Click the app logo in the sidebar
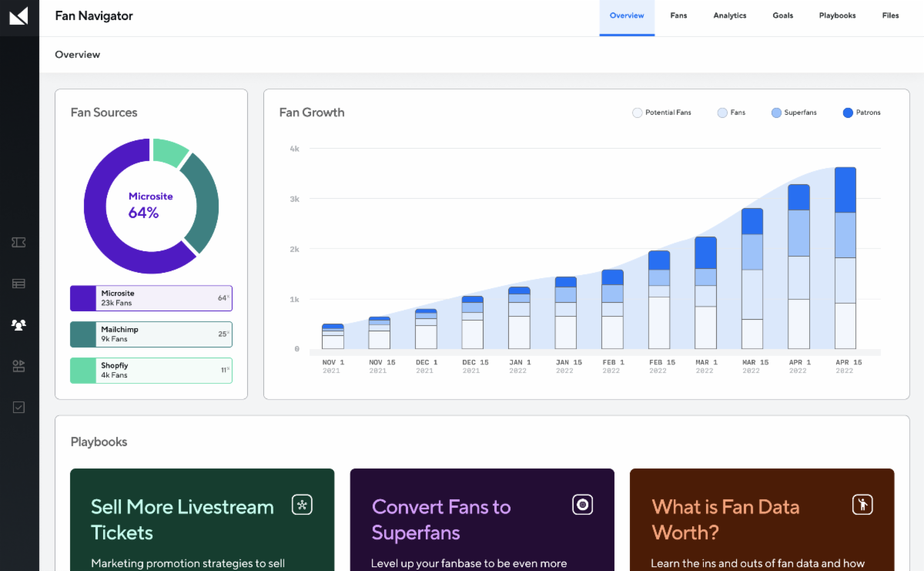The height and width of the screenshot is (571, 924). tap(18, 15)
